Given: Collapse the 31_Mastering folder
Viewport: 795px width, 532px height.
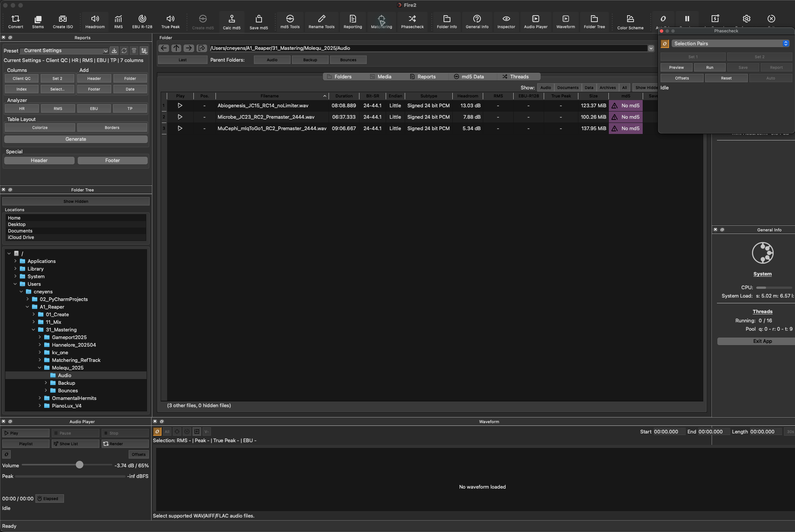Looking at the screenshot, I should [34, 330].
